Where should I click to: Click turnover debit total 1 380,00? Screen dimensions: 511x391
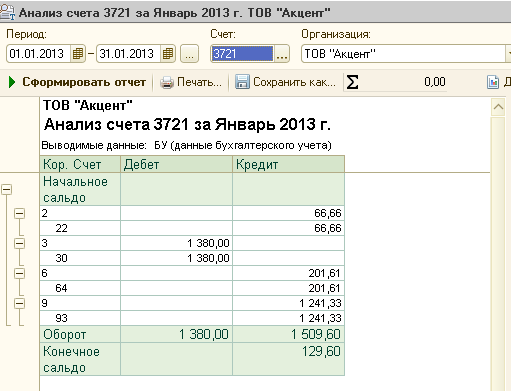pyautogui.click(x=176, y=334)
